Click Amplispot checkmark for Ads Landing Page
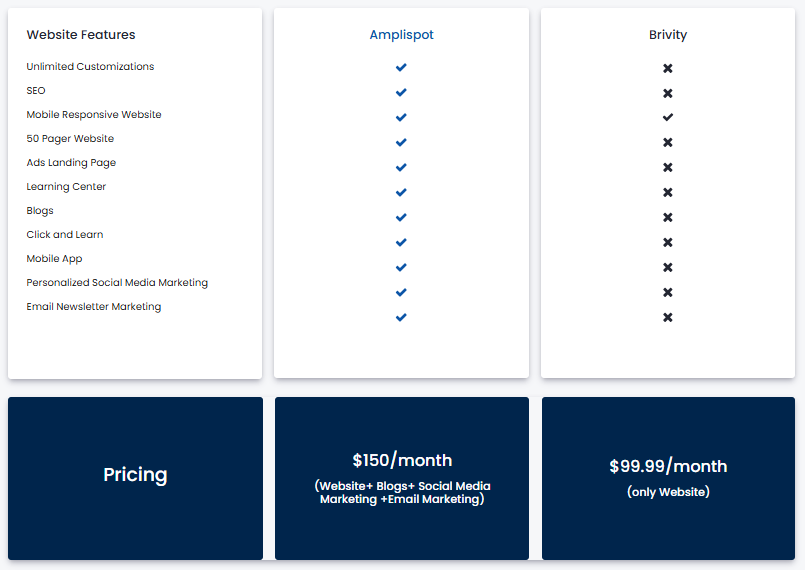The width and height of the screenshot is (805, 570). [401, 167]
